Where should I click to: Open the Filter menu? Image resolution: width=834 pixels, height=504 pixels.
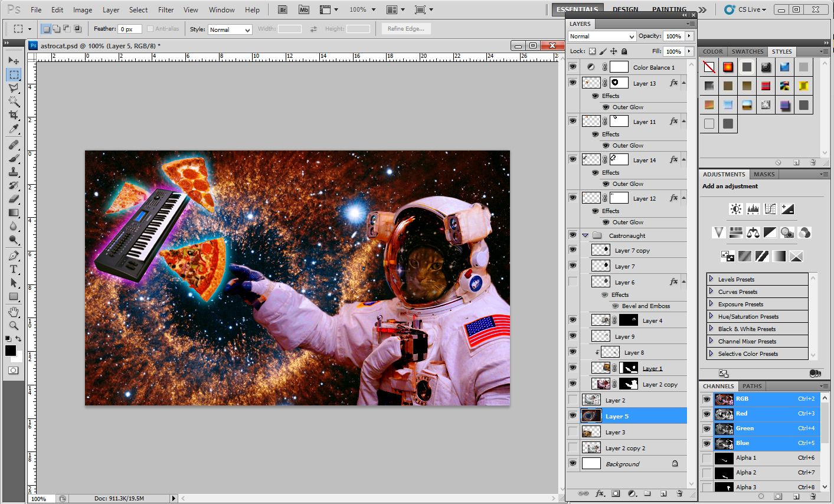point(166,9)
